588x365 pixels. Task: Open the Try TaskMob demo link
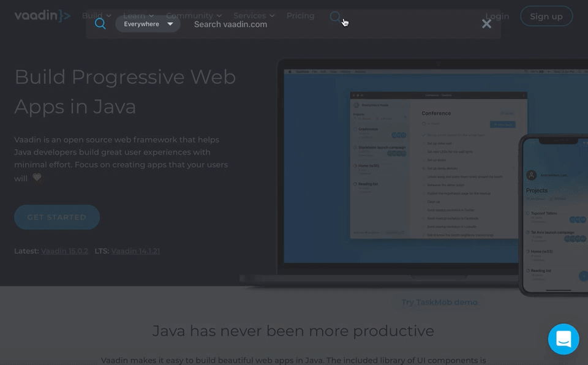pyautogui.click(x=439, y=302)
